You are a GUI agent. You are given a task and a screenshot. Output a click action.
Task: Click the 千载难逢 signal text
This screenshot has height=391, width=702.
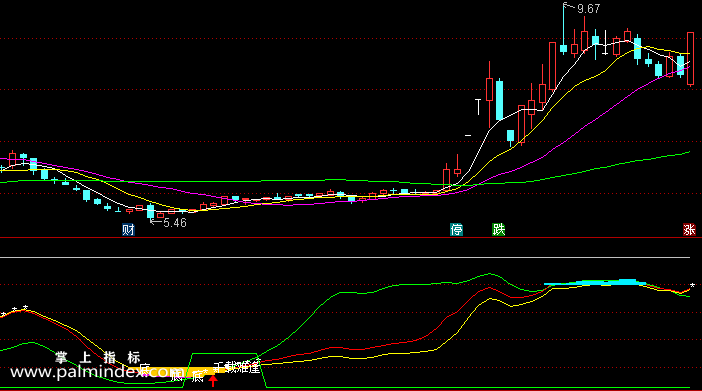(236, 368)
